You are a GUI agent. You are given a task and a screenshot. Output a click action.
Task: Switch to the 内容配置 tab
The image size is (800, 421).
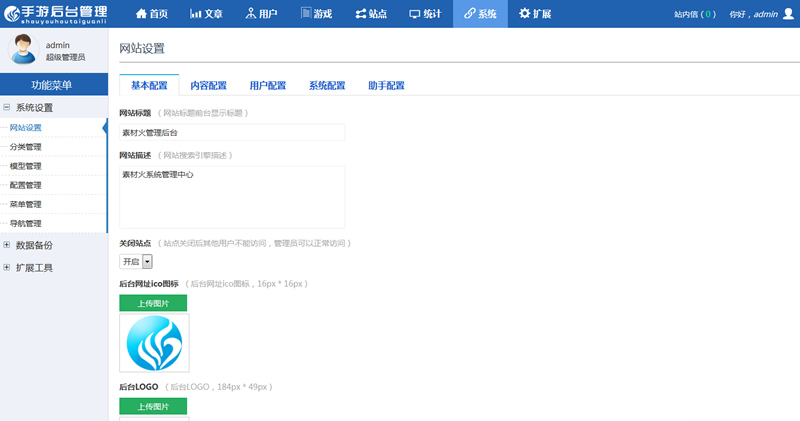tap(208, 85)
